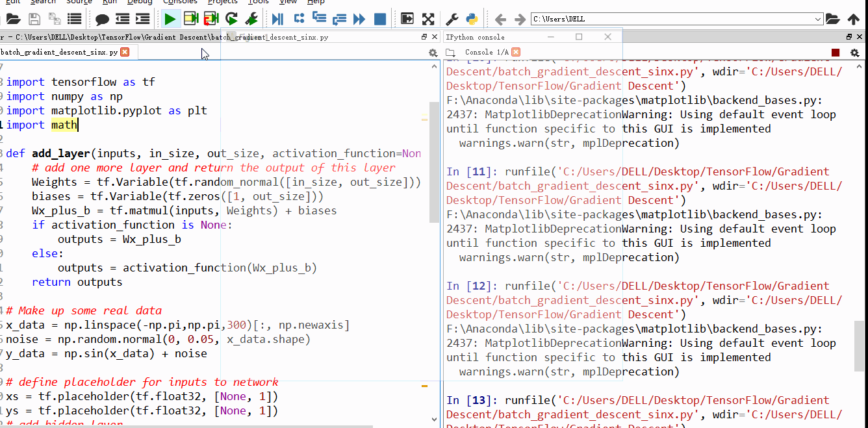Screen dimensions: 868x428
Task: Click the 'import matplotlib.pyplot as plt' line
Action: coord(107,110)
